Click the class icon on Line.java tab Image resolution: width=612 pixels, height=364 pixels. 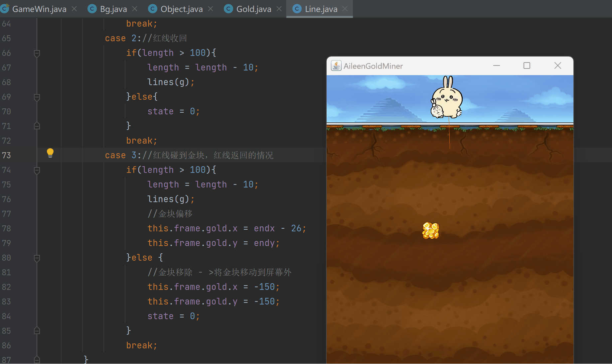(297, 9)
